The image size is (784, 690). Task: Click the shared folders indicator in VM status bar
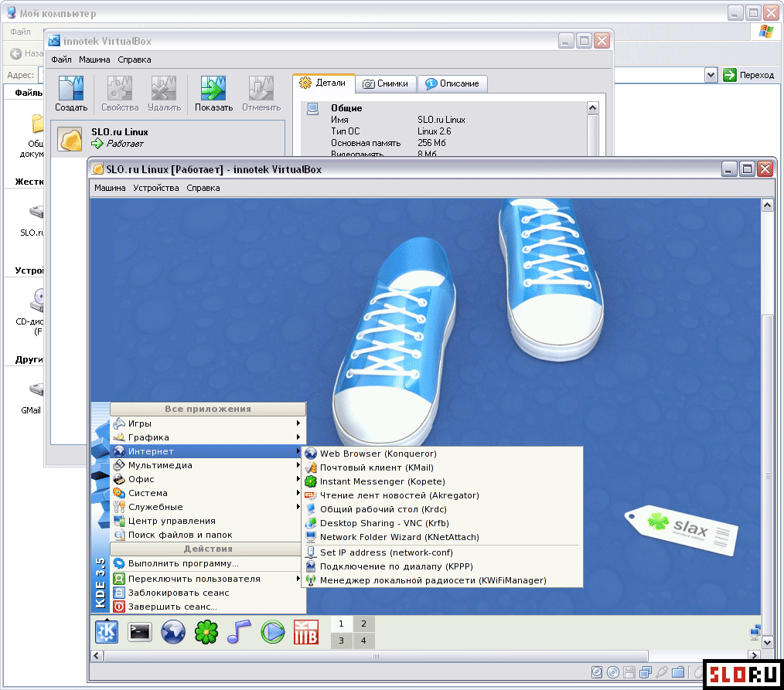(678, 672)
